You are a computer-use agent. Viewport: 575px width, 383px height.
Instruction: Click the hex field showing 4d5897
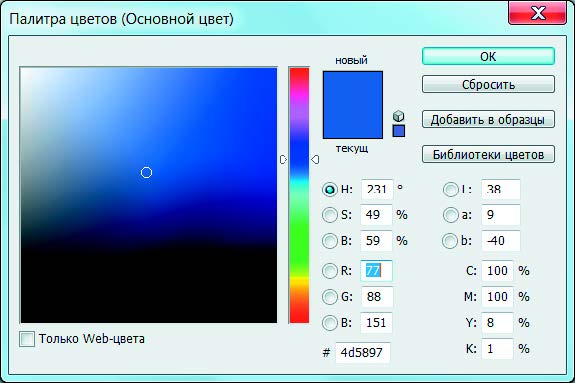(363, 353)
